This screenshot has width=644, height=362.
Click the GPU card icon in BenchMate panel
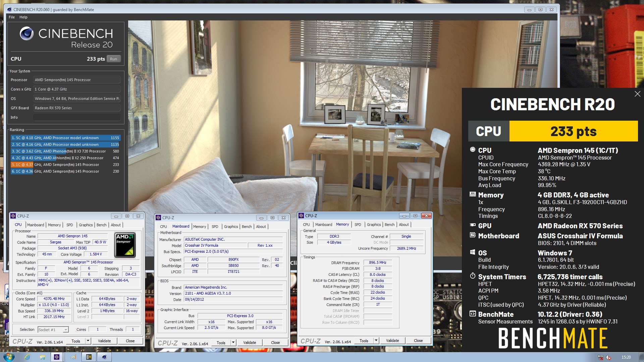point(473,225)
